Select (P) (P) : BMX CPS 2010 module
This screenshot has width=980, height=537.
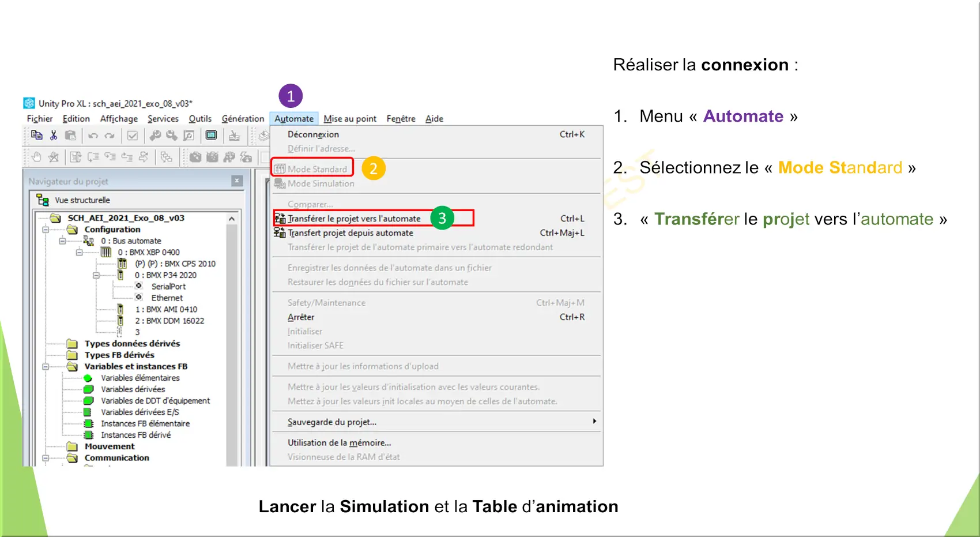pos(175,264)
